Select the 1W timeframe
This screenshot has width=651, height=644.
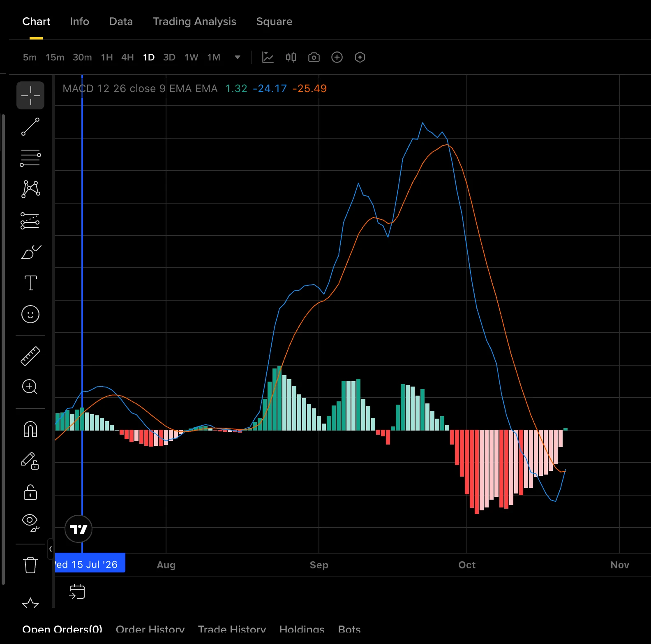click(191, 57)
